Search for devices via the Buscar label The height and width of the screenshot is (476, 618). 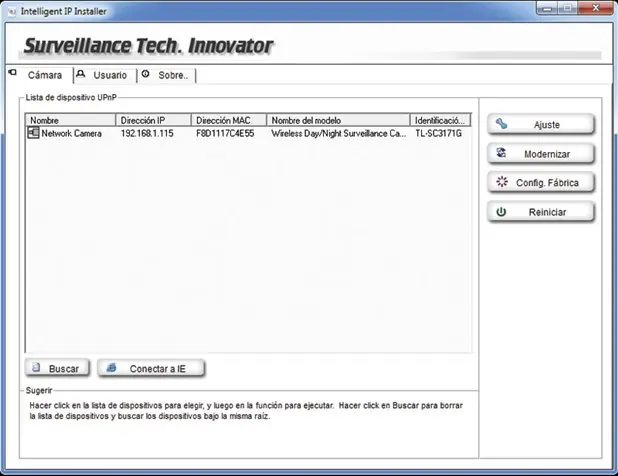pyautogui.click(x=64, y=369)
